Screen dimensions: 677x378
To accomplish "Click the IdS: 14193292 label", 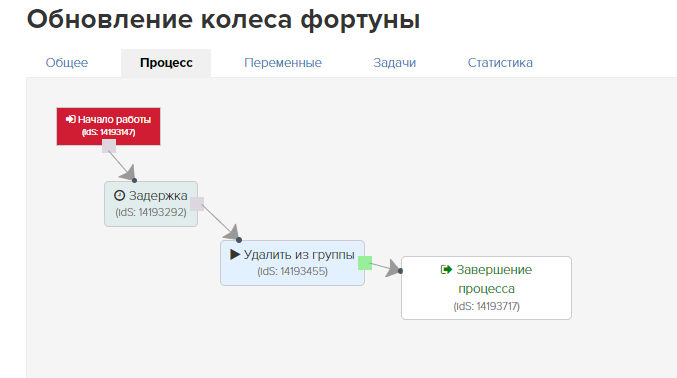I will coord(151,213).
